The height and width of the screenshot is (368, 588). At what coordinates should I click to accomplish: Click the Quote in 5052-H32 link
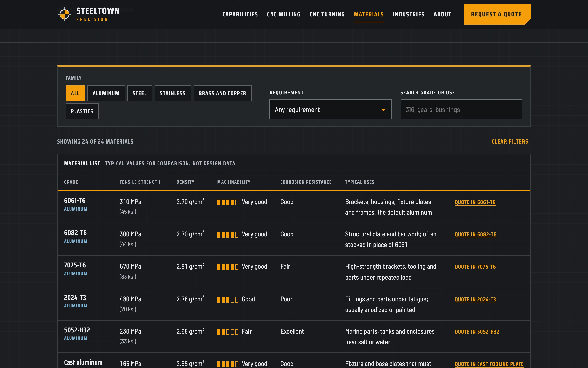point(477,332)
